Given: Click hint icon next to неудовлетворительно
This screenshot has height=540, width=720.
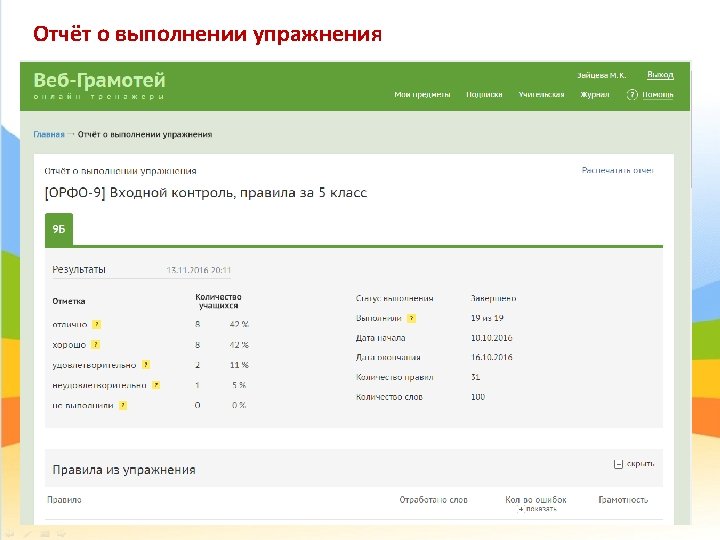Looking at the screenshot, I should (x=156, y=385).
